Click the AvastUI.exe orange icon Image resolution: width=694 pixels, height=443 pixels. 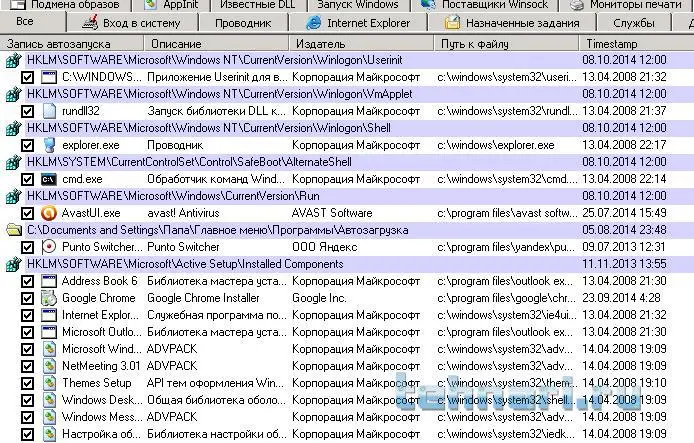[49, 213]
